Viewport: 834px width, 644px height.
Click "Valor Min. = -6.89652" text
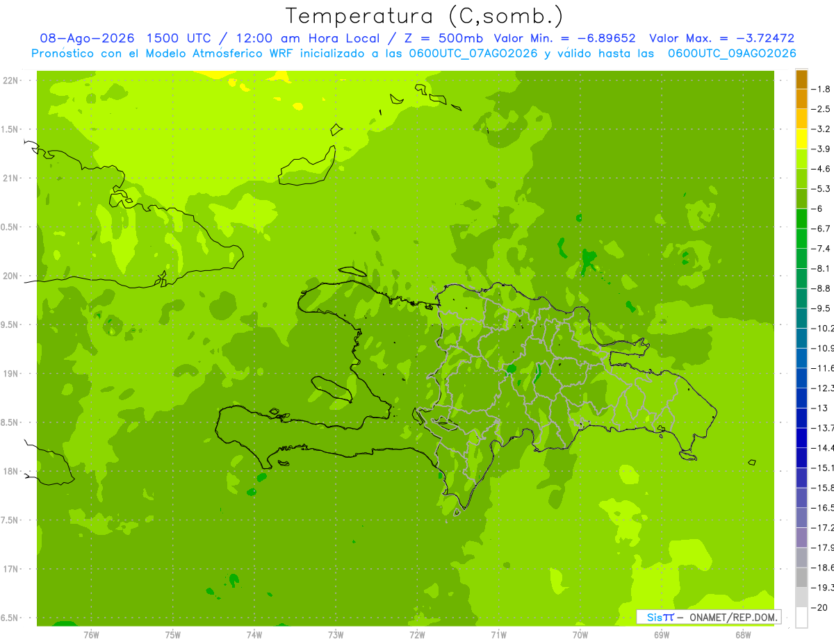564,38
